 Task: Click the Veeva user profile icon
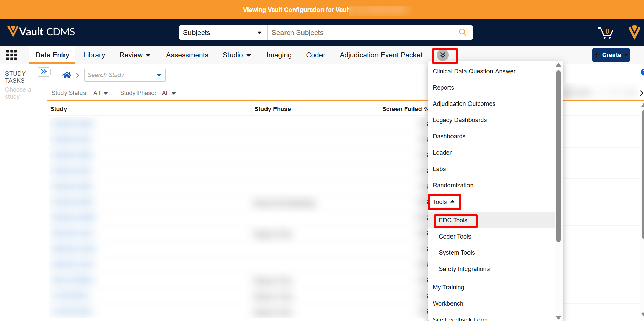634,33
